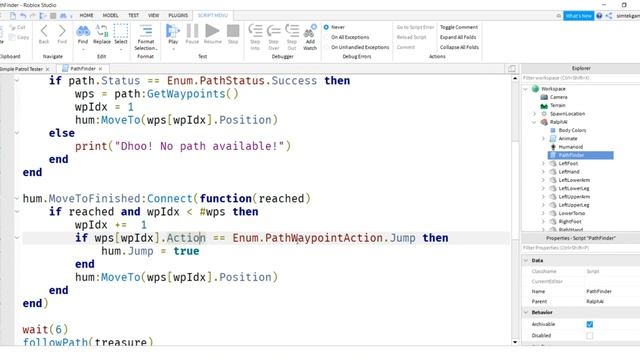Open the VIEW ribbon tab

click(x=153, y=16)
